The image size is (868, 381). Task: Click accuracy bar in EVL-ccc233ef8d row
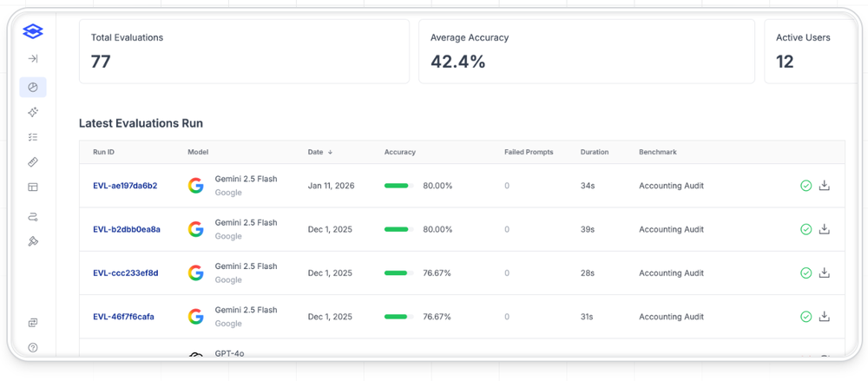398,273
